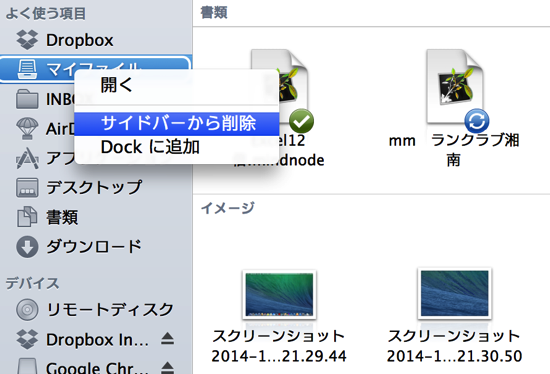Open screenshot thumbnail 2014-1...21.29.44

tap(279, 294)
